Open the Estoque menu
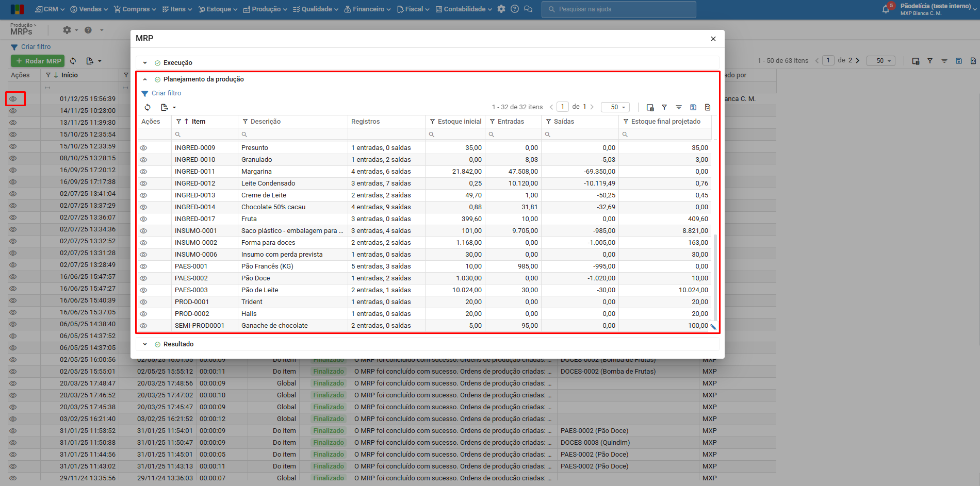The width and height of the screenshot is (980, 486). click(x=218, y=9)
